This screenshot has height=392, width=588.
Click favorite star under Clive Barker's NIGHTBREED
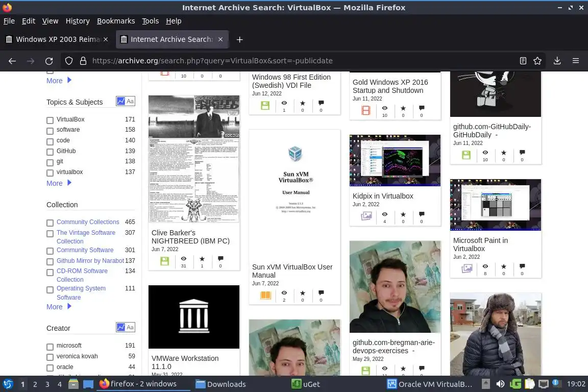(x=202, y=259)
